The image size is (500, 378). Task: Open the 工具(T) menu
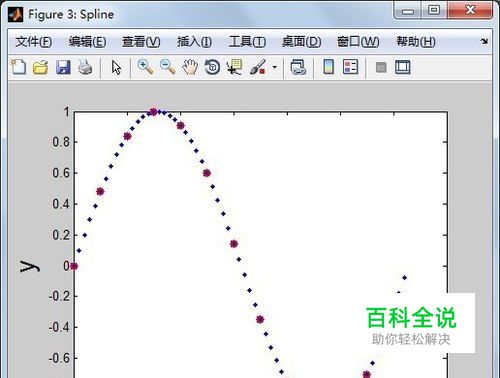(247, 42)
